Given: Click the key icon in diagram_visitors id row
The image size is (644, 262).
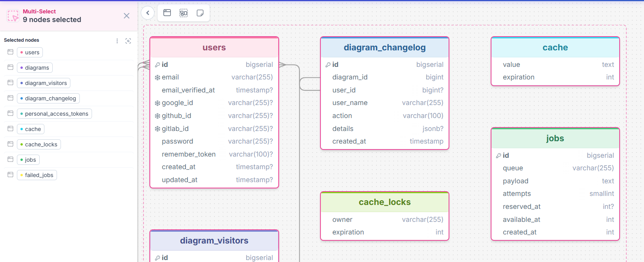Looking at the screenshot, I should click(157, 258).
